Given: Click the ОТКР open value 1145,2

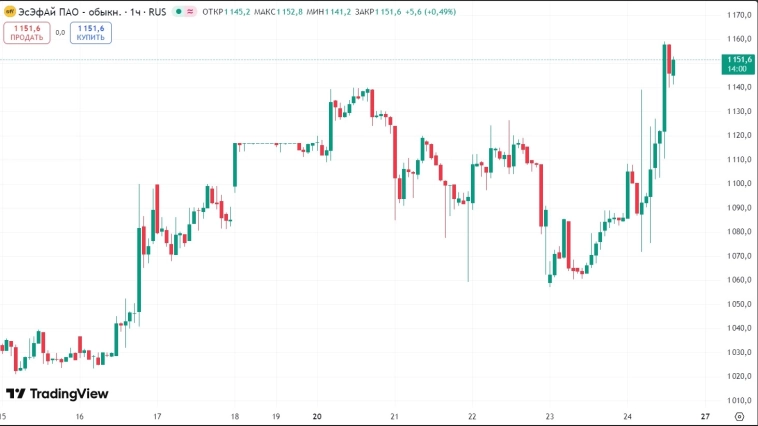Looking at the screenshot, I should 238,12.
